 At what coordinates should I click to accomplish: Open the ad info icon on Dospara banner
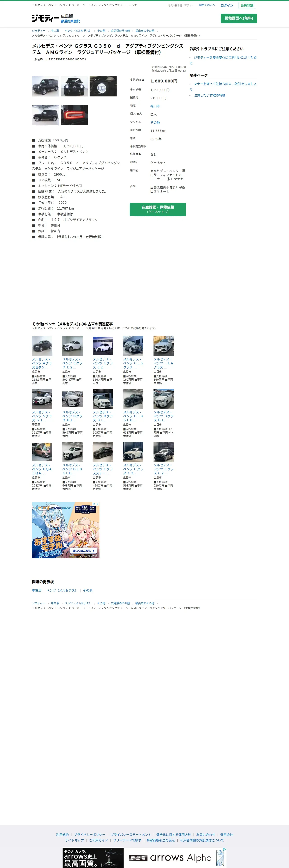point(94,504)
